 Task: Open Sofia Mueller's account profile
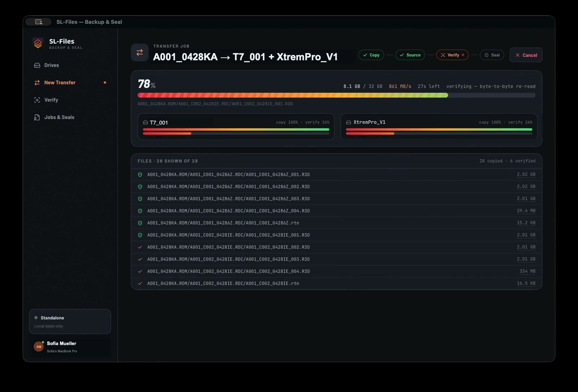(x=70, y=347)
